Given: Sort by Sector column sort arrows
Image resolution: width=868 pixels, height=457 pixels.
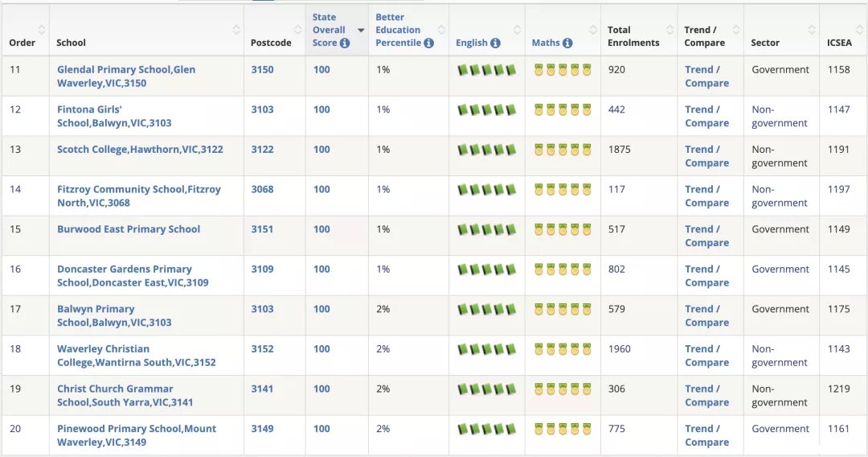Looking at the screenshot, I should pos(812,29).
